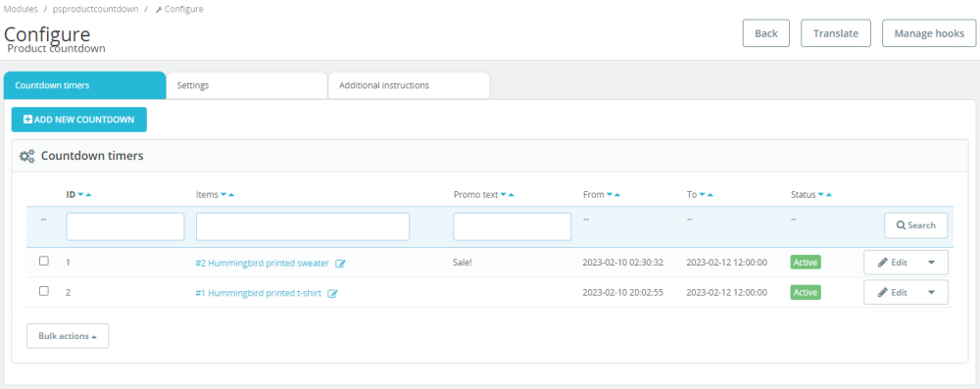Click To date in the sweater row
Viewport: 980px width, 389px height.
[x=727, y=263]
